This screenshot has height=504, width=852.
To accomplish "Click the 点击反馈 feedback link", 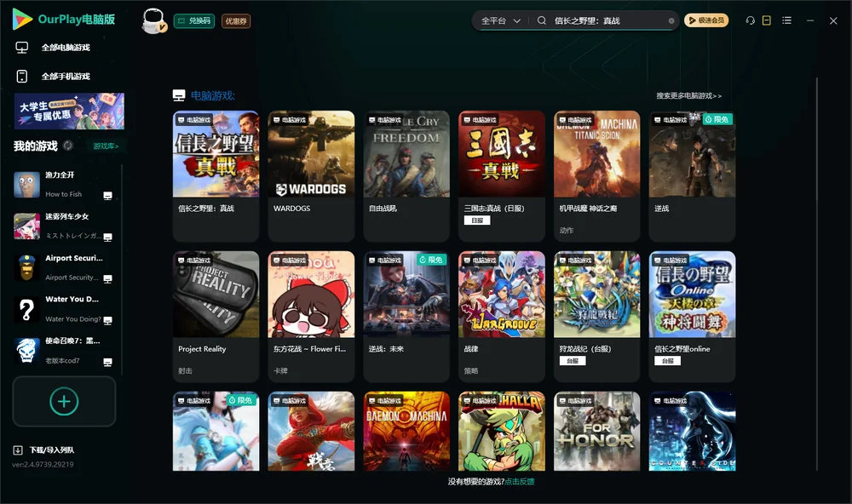I will click(520, 482).
